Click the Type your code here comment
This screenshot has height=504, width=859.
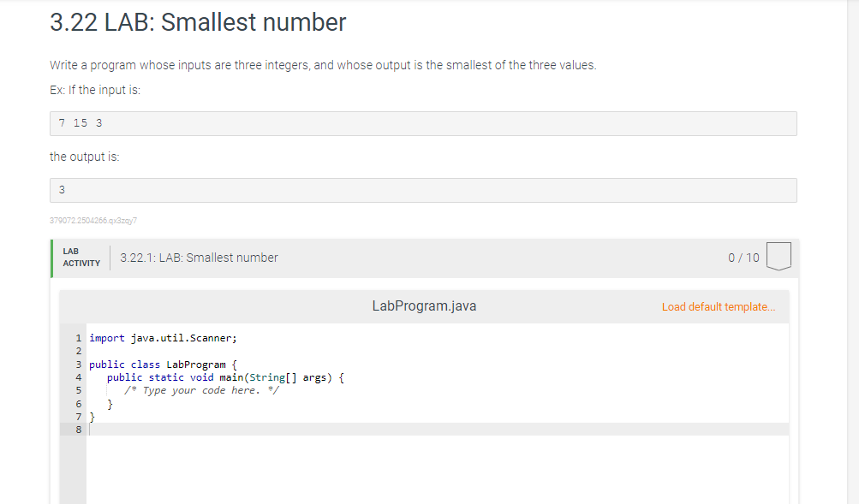tap(201, 390)
